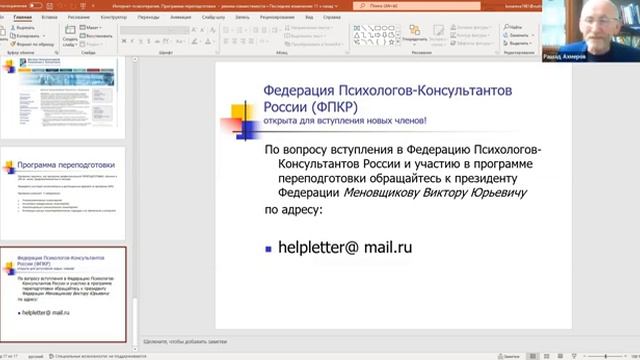Viewport: 640px width, 360px height.
Task: Click the increase font size icon
Action: (x=194, y=30)
